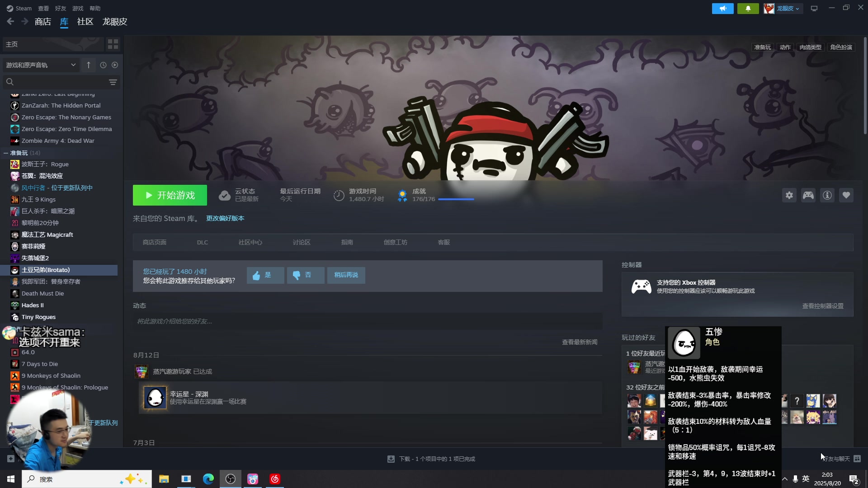Click the Windows taskbar search box
The width and height of the screenshot is (868, 488).
87,479
